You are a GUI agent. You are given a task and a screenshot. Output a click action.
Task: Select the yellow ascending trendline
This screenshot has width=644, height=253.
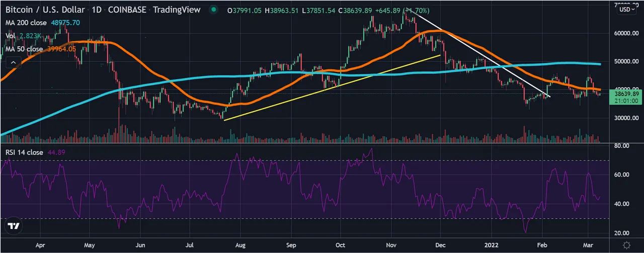[332, 88]
